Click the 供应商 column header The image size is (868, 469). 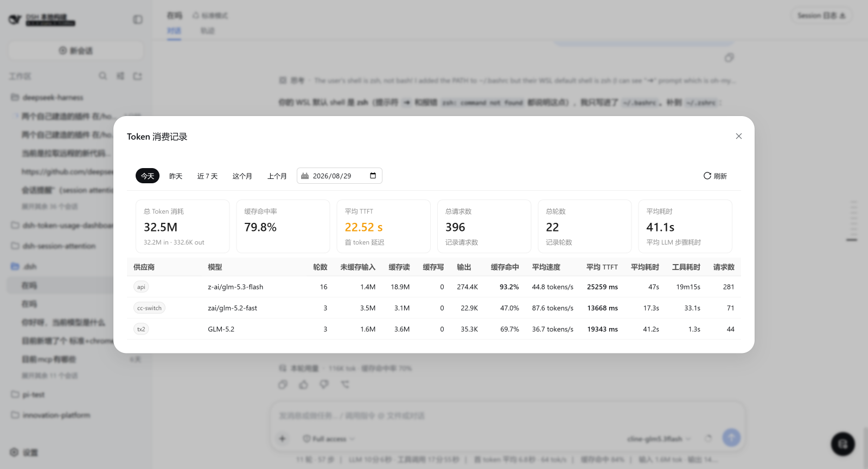click(144, 267)
